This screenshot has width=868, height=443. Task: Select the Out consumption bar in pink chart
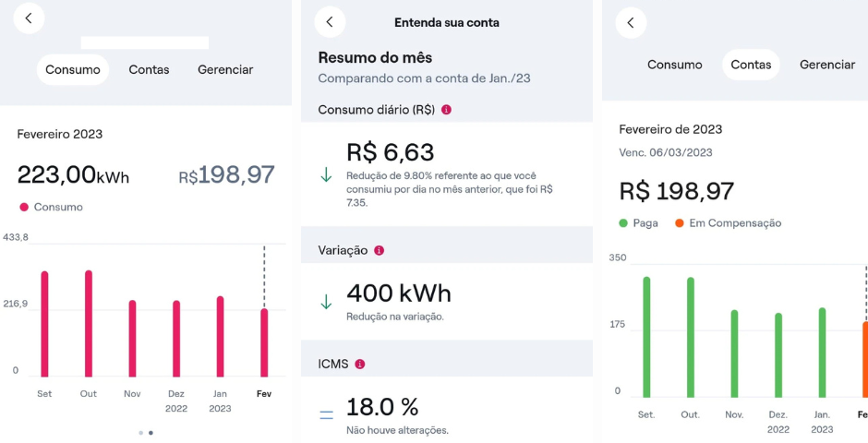pos(89,323)
